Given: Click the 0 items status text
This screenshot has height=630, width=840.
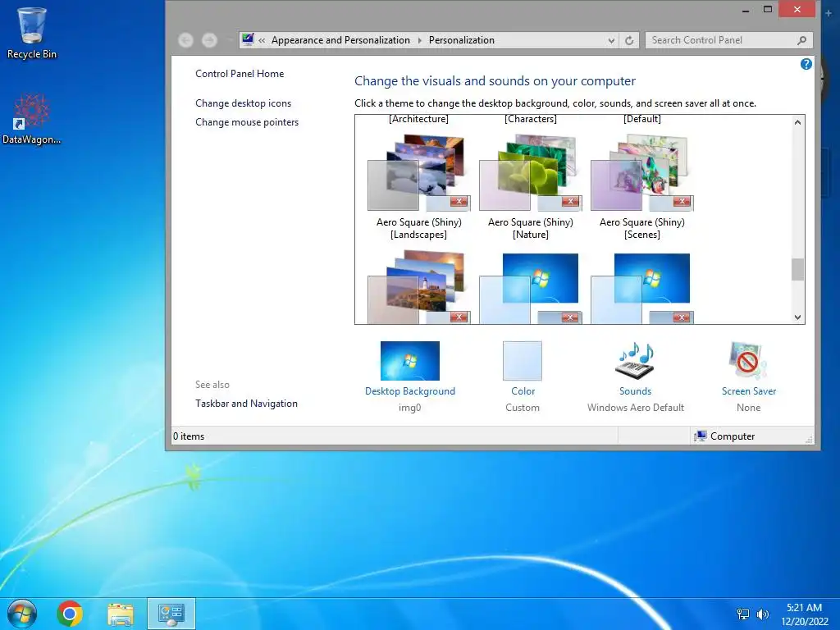Looking at the screenshot, I should (189, 436).
